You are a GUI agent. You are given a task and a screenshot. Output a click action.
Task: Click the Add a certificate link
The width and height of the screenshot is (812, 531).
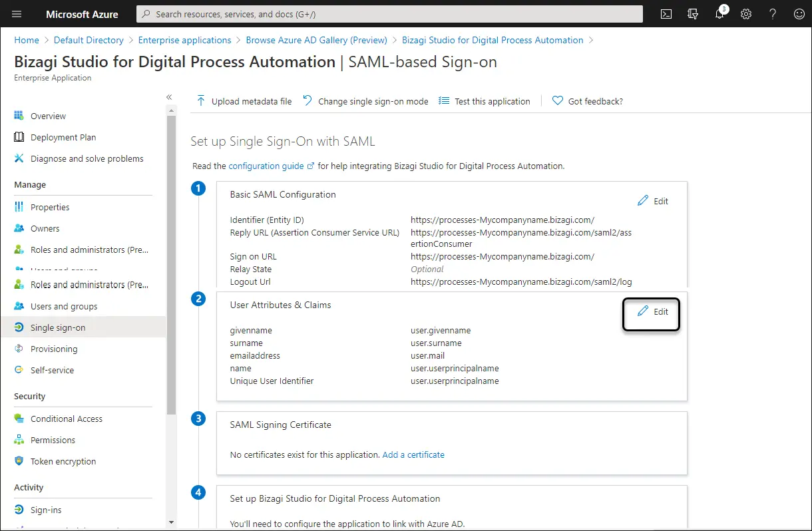tap(413, 454)
